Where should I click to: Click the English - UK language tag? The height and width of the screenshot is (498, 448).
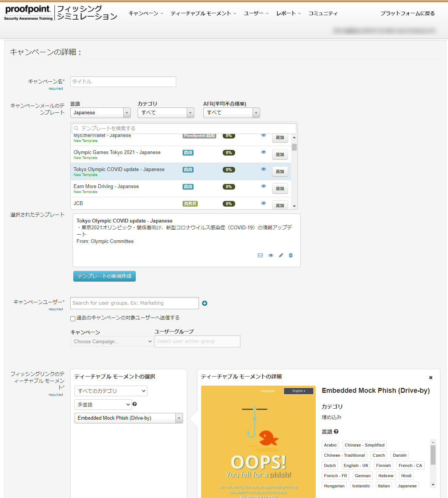[x=356, y=465]
